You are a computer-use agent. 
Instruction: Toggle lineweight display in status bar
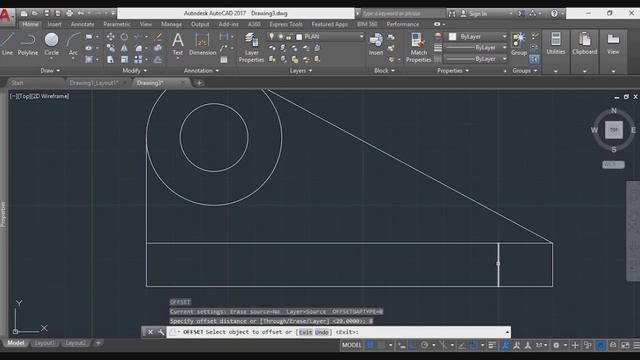[x=492, y=345]
